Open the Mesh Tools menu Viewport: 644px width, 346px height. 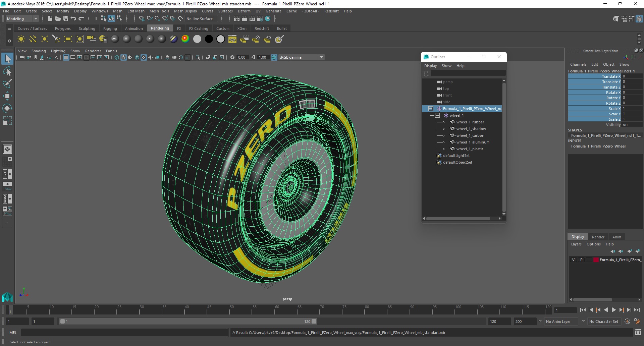[x=159, y=11]
